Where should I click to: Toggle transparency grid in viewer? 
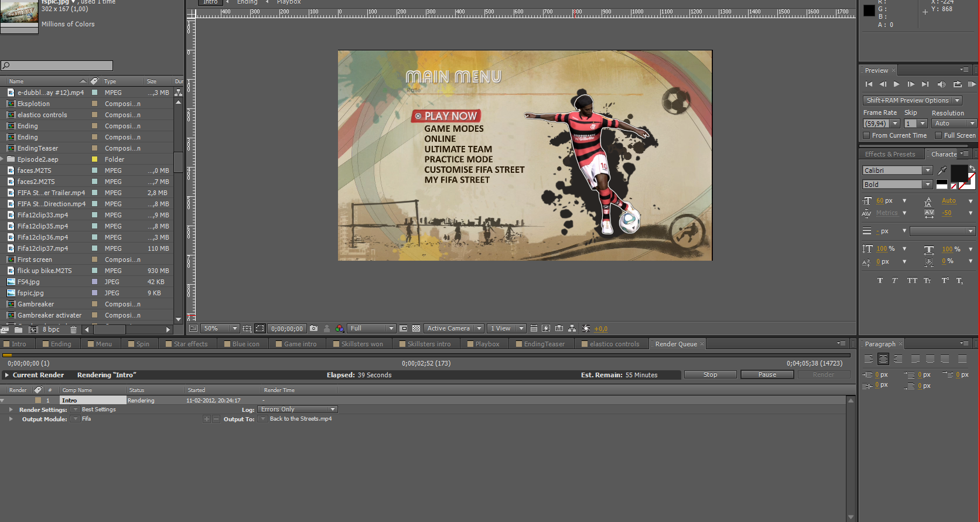(416, 329)
